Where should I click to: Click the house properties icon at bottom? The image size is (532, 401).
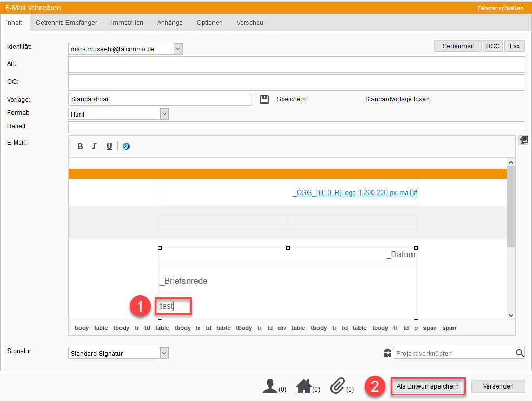[x=303, y=386]
